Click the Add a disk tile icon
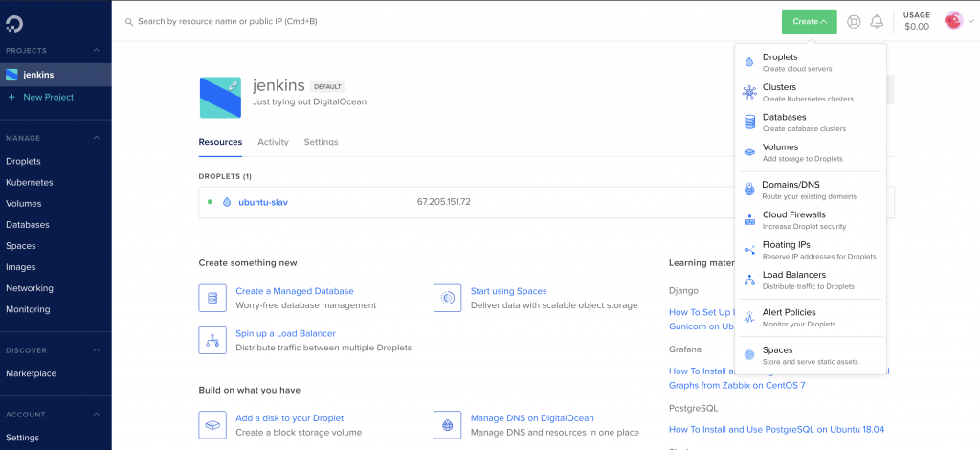 tap(212, 425)
